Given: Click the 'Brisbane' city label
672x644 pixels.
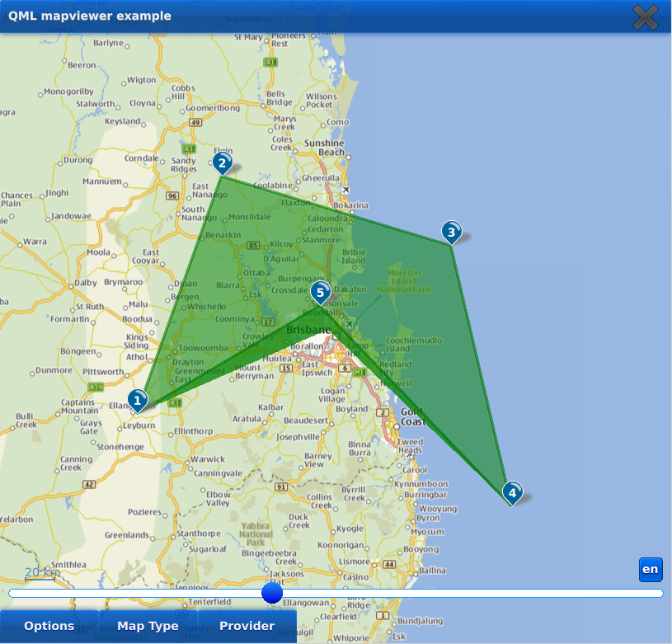Looking at the screenshot, I should pyautogui.click(x=308, y=330).
